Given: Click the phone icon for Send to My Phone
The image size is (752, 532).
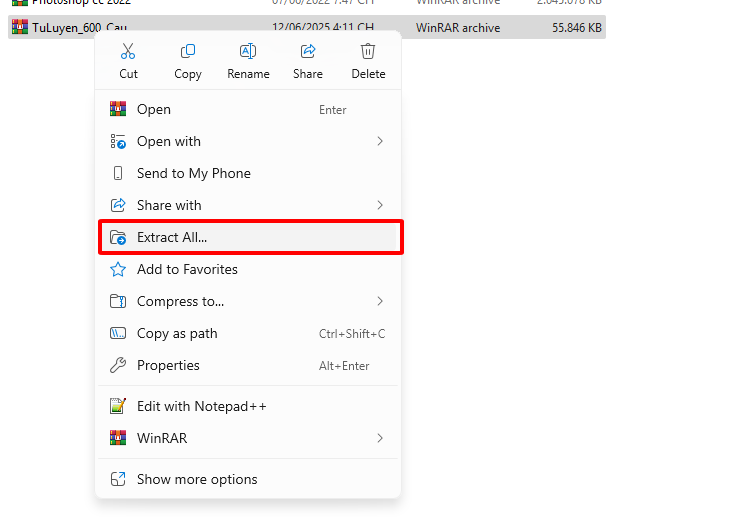Looking at the screenshot, I should click(x=118, y=173).
